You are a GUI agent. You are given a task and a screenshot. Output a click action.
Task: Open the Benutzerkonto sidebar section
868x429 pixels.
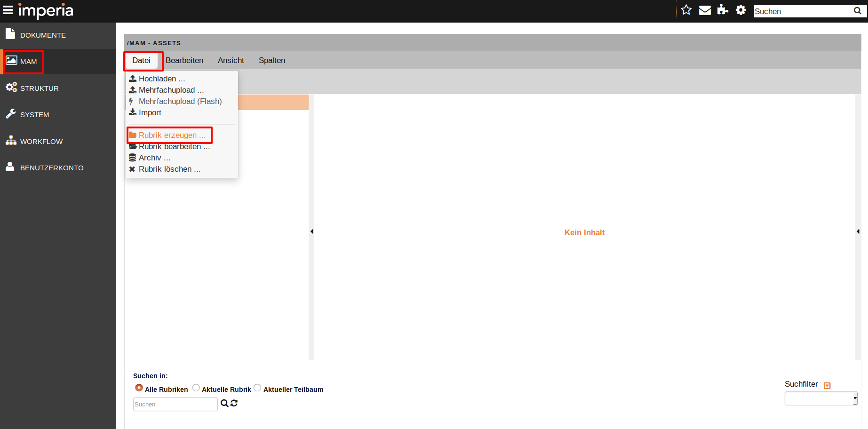tap(58, 167)
